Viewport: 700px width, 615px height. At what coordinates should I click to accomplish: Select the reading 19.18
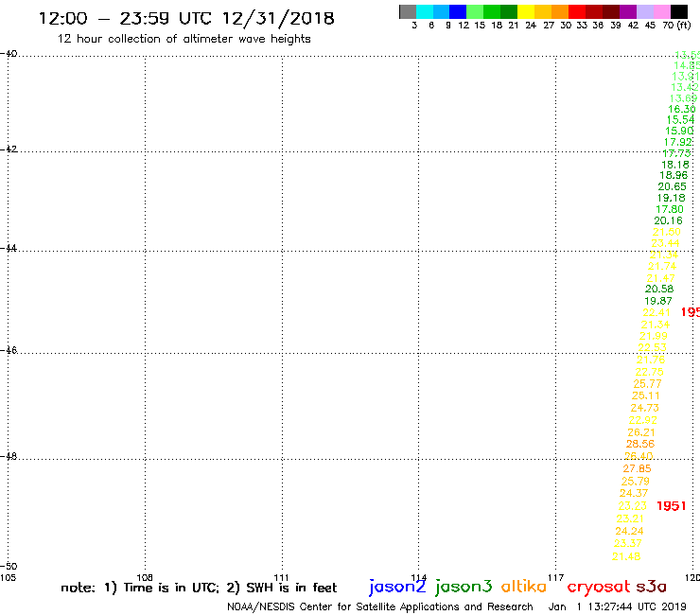click(x=671, y=198)
